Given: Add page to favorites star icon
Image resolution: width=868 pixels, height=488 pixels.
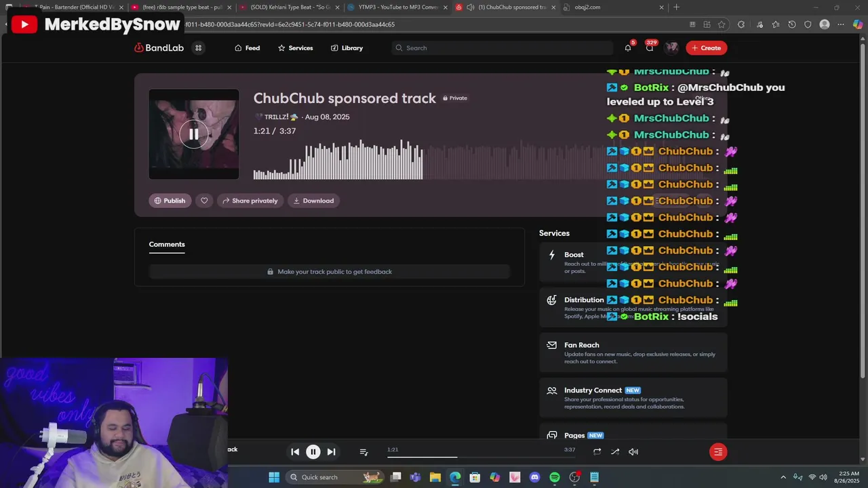Looking at the screenshot, I should click(x=722, y=24).
